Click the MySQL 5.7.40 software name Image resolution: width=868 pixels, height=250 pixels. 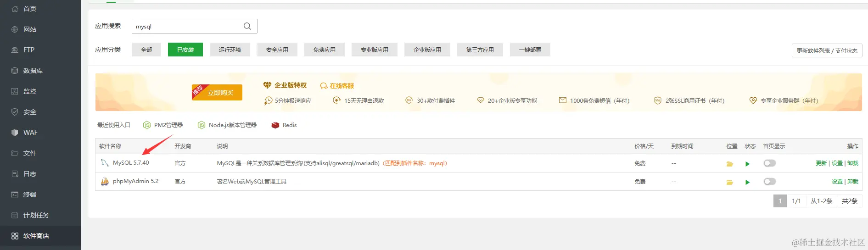tap(131, 163)
